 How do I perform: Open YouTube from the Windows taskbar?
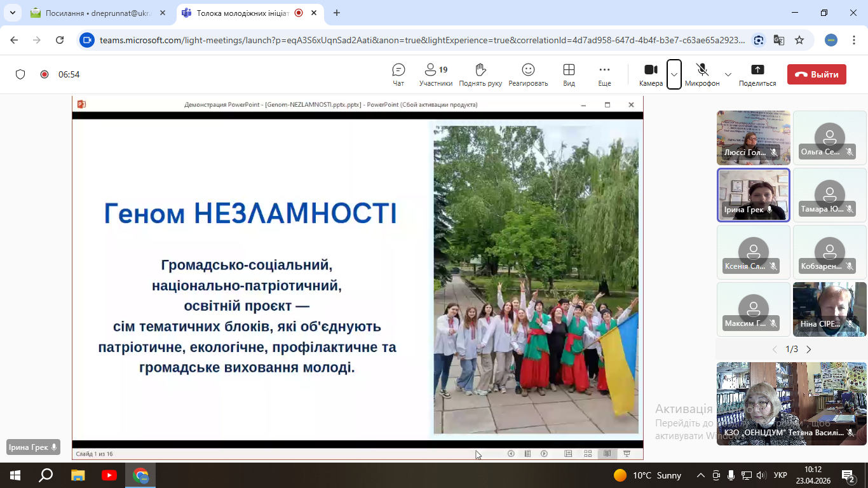coord(109,475)
